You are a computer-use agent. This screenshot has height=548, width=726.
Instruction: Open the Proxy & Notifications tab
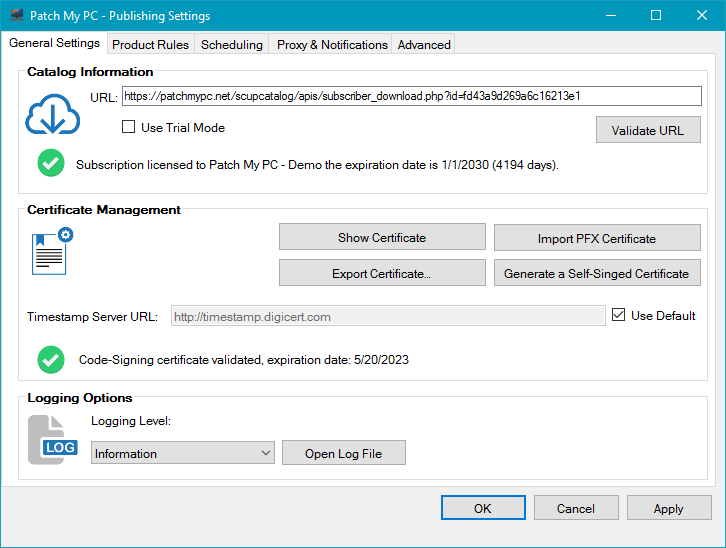pos(332,45)
